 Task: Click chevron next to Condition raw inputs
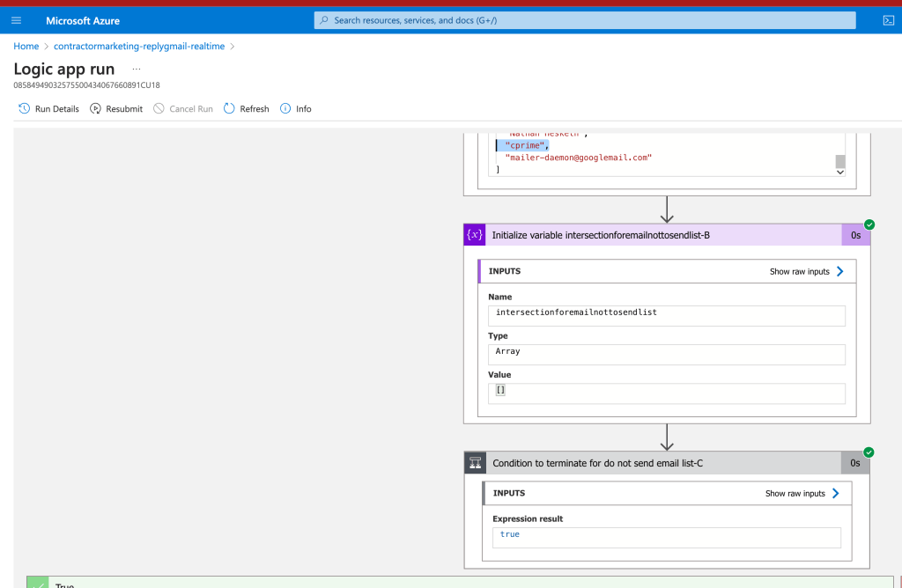point(835,493)
